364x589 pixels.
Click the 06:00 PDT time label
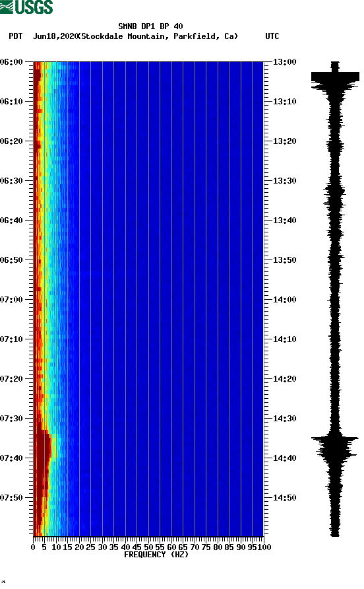tap(12, 62)
